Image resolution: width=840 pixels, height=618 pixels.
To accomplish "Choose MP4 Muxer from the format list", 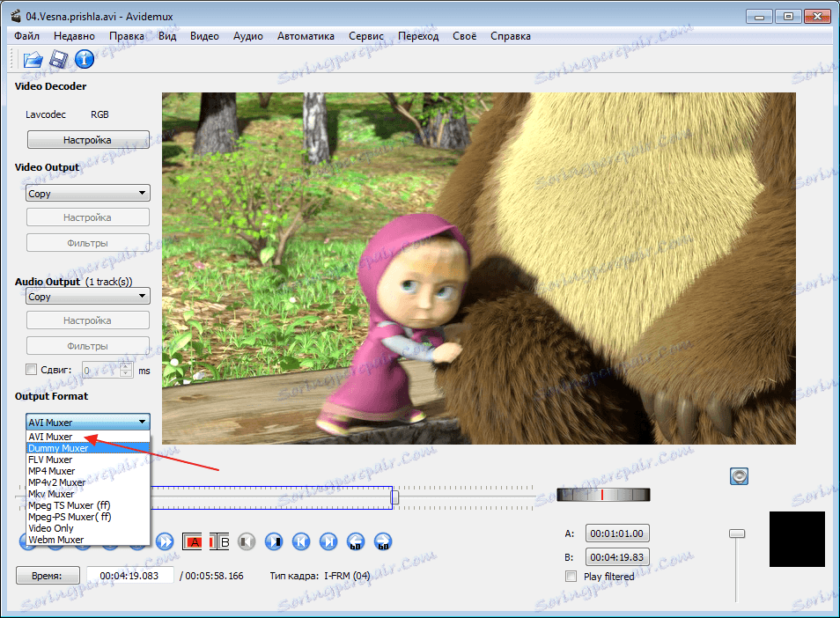I will coord(88,471).
